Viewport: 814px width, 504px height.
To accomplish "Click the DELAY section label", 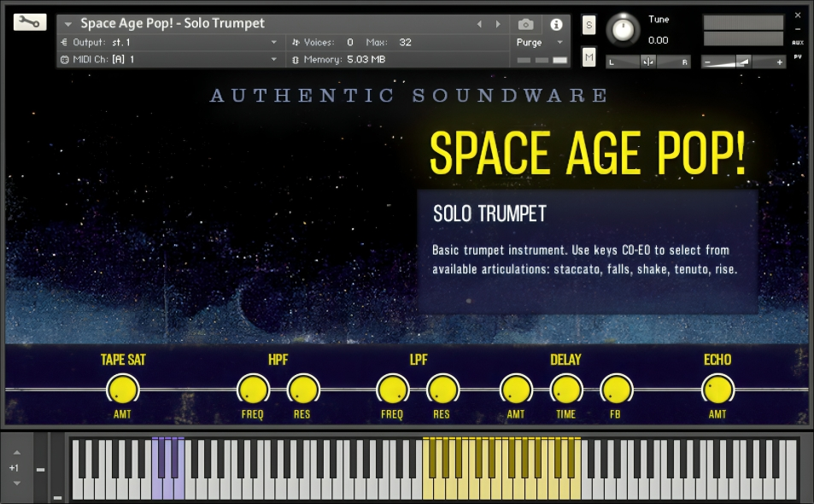I will point(565,360).
